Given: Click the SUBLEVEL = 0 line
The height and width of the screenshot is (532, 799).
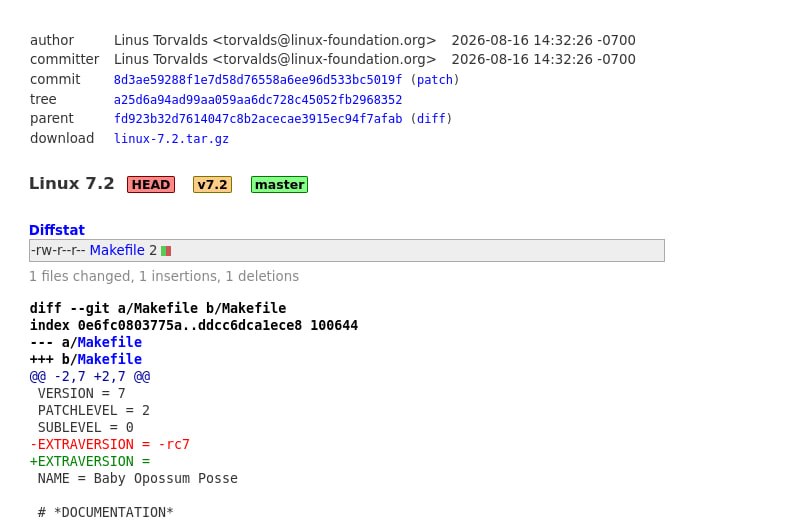Looking at the screenshot, I should [86, 427].
